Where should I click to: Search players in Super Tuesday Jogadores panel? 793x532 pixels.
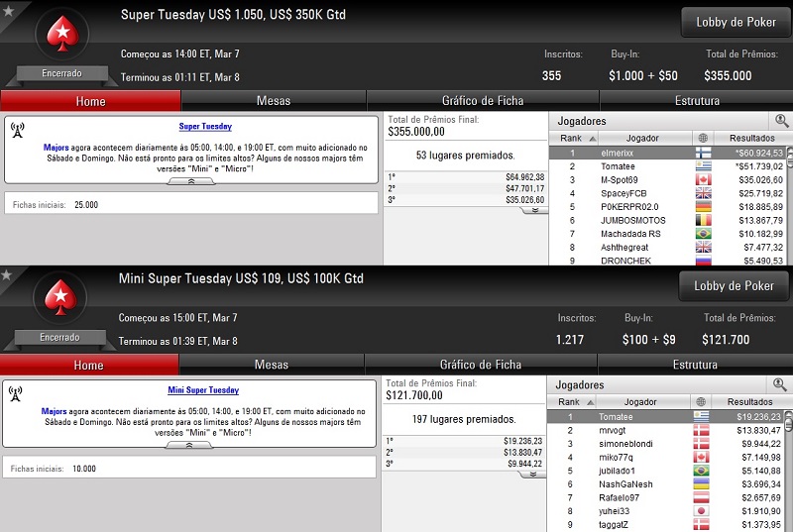(x=781, y=121)
